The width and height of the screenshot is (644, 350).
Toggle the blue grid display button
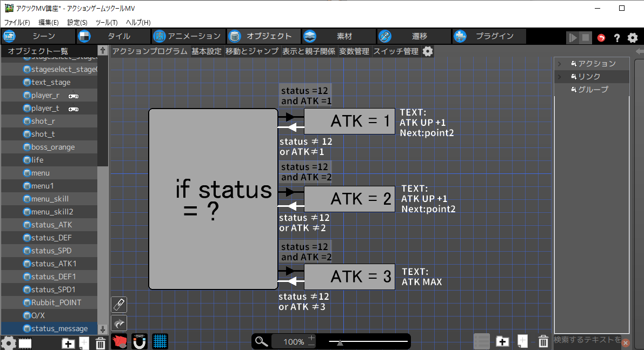[160, 341]
